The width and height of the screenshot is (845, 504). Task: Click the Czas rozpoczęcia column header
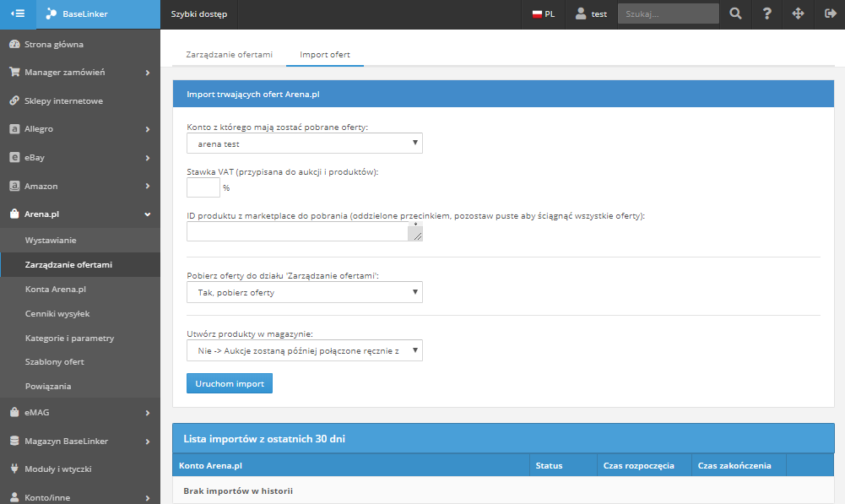tap(645, 465)
